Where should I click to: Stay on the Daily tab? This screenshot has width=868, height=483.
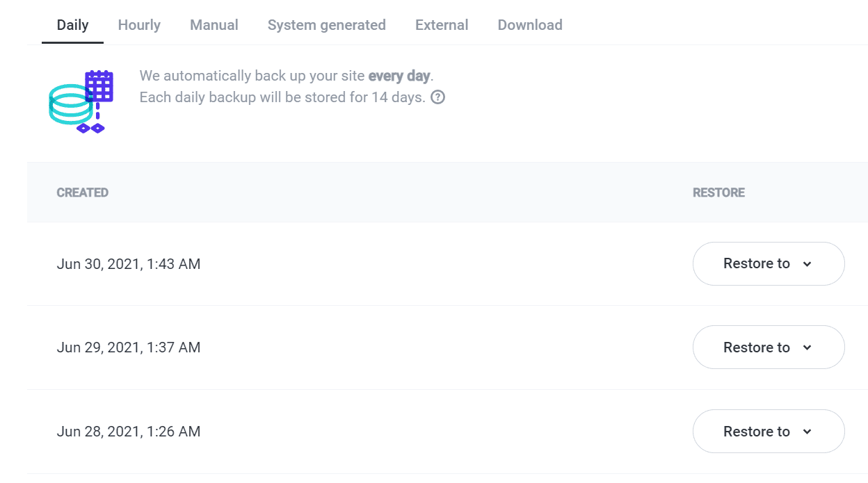coord(72,24)
